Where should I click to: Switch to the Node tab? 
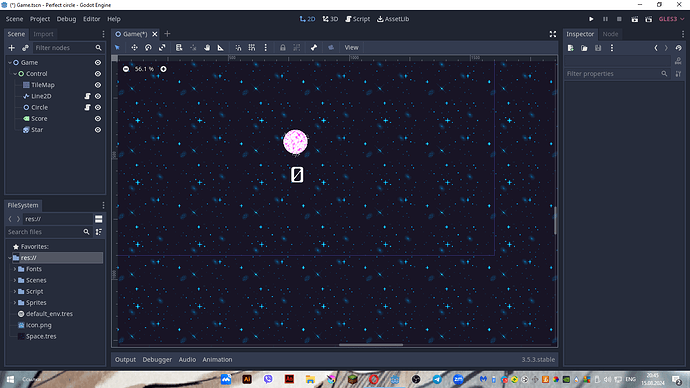pyautogui.click(x=610, y=34)
